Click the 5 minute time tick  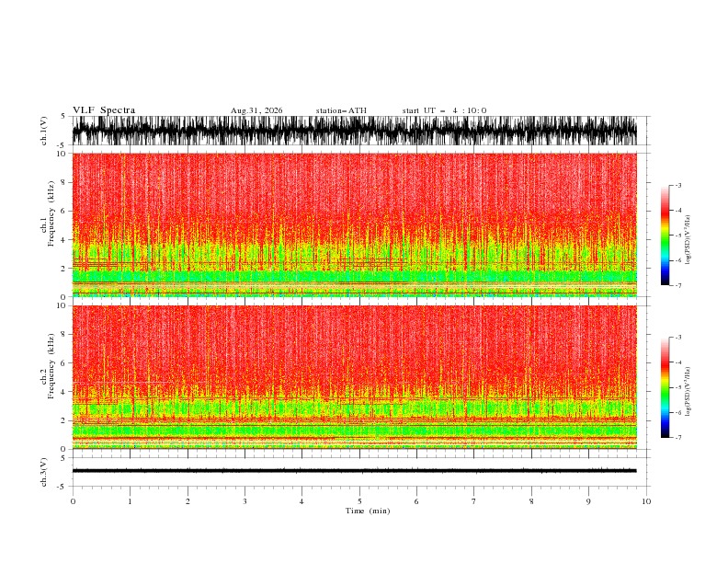[x=359, y=501]
